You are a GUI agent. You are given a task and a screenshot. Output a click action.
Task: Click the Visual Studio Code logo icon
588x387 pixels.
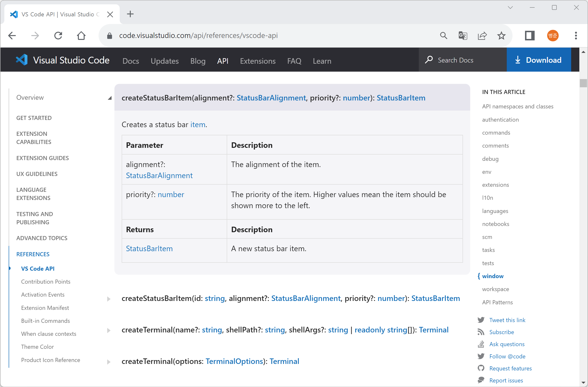tap(22, 60)
